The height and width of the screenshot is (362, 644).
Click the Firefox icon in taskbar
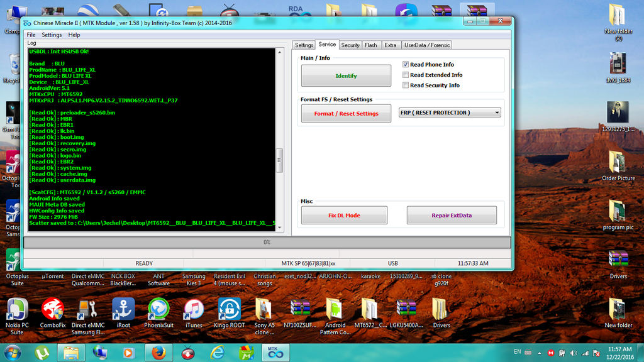coord(158,353)
